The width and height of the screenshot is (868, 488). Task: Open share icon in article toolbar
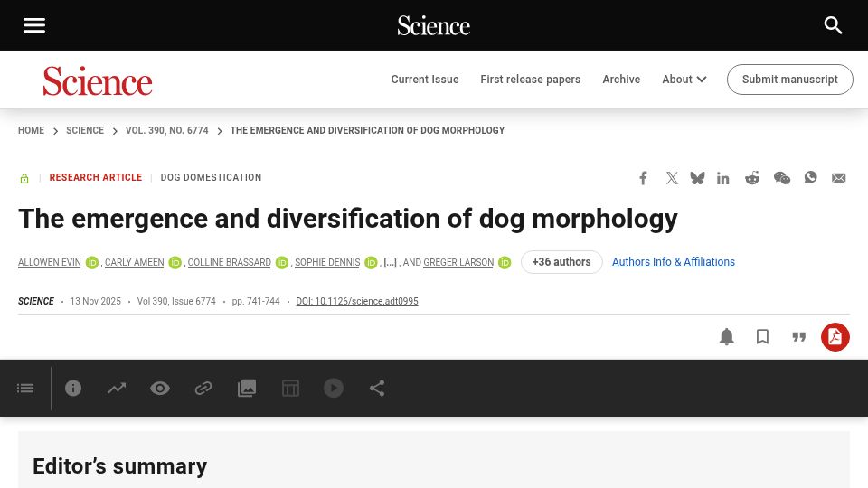[377, 388]
